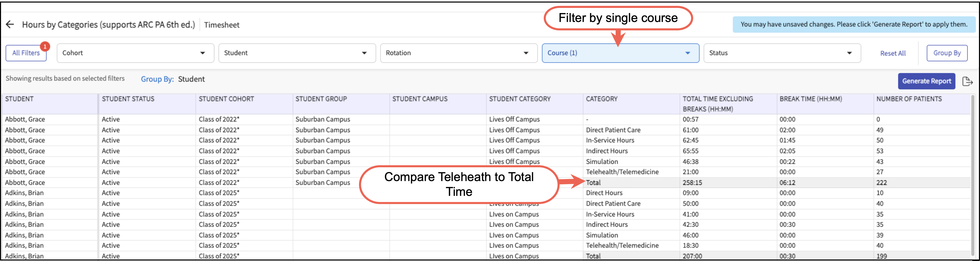Sort by the STUDENT column header
980x261 pixels.
coord(19,99)
